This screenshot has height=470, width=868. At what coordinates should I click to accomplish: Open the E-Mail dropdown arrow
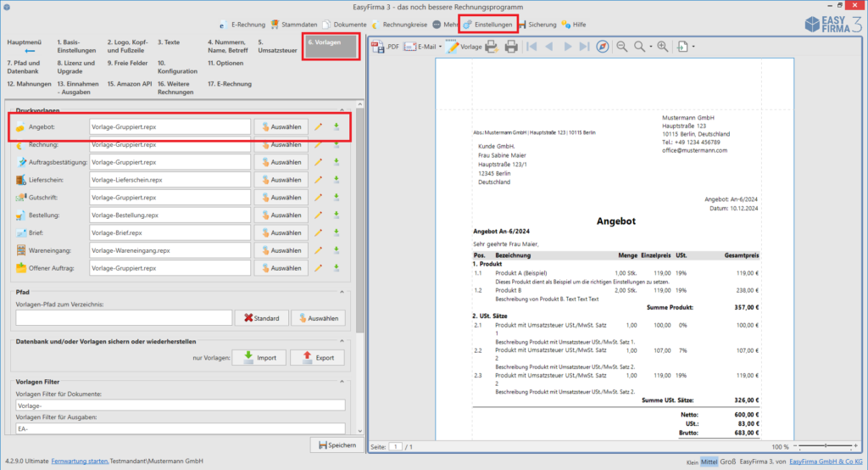coord(440,47)
